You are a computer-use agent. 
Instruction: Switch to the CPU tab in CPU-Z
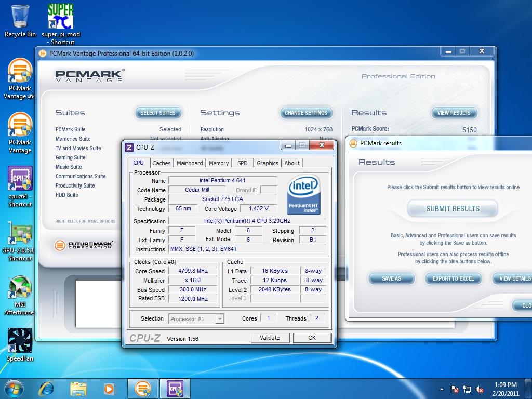point(138,163)
